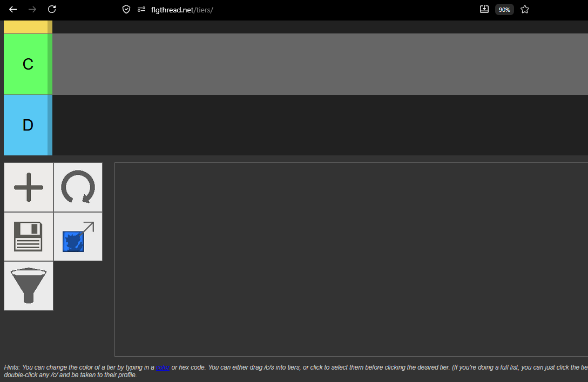Image resolution: width=588 pixels, height=382 pixels.
Task: Click inside the empty character pool box
Action: point(351,260)
